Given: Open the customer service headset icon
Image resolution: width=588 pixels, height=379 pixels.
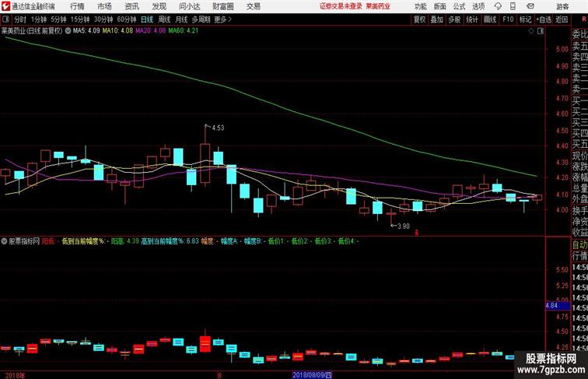Looking at the screenshot, I should click(x=498, y=6).
